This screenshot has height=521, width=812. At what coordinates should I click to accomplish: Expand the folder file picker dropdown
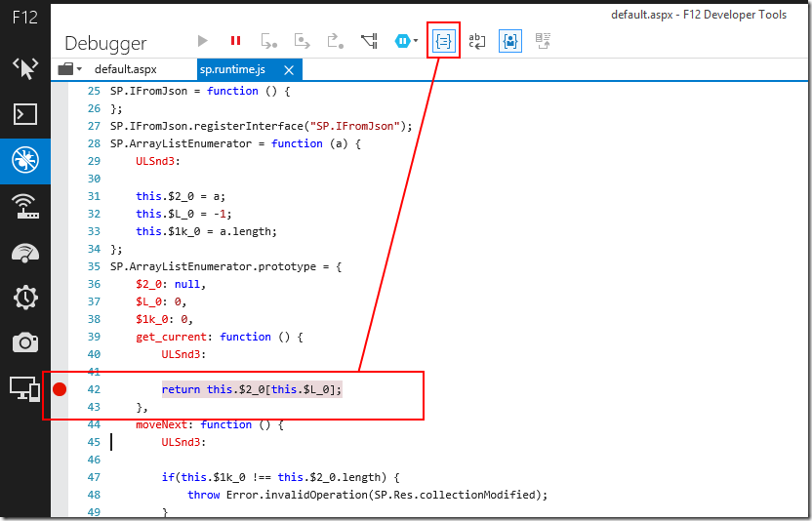[x=69, y=69]
